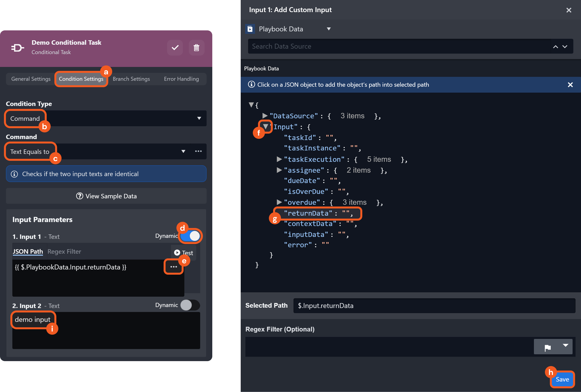Switch to the Branch Settings tab
The width and height of the screenshot is (581, 392).
(x=131, y=79)
